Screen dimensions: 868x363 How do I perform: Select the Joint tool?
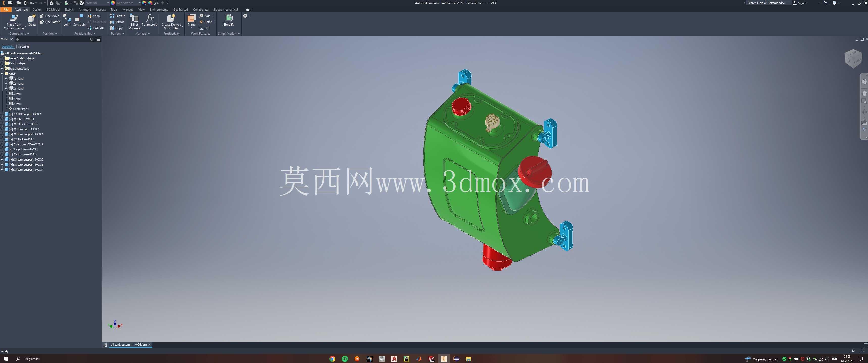(67, 20)
